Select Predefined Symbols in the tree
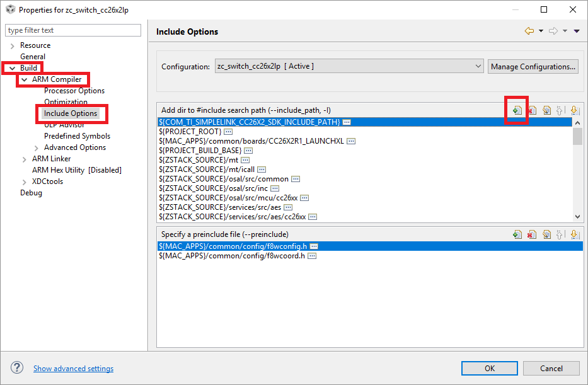 coord(77,136)
